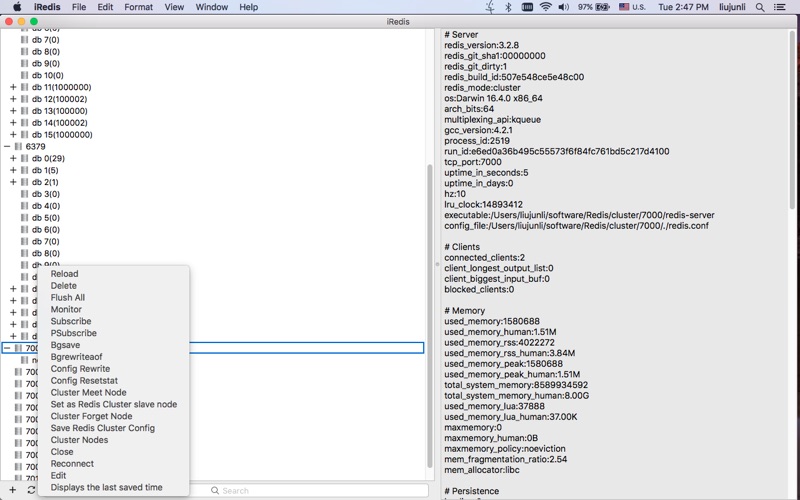Open Notification Center icon
This screenshot has height=500, width=800.
click(x=780, y=7)
